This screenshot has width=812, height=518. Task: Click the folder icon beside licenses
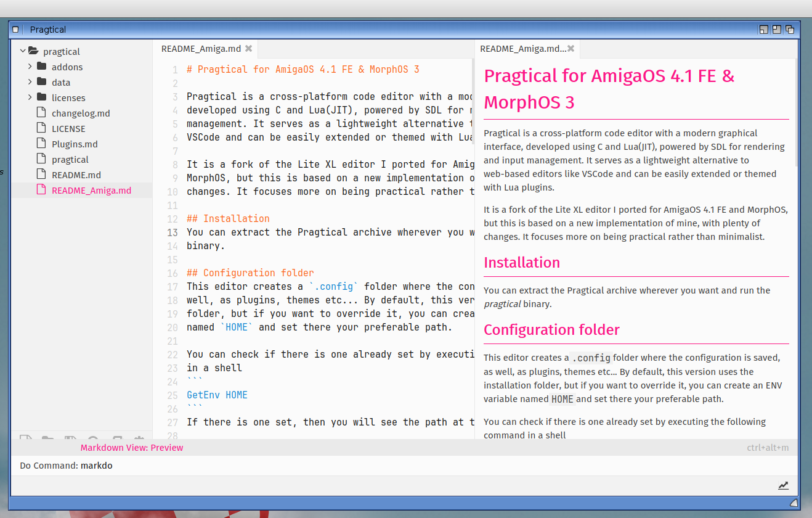42,97
